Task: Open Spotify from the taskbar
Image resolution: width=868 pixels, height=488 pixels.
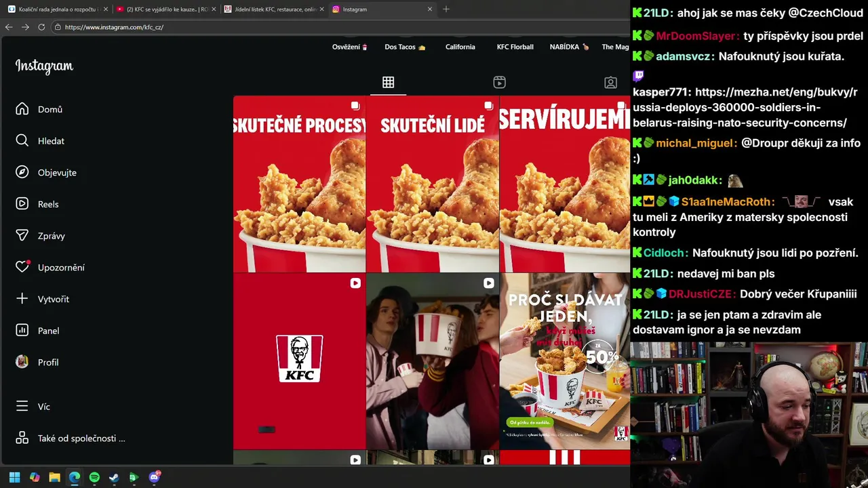Action: [94, 477]
